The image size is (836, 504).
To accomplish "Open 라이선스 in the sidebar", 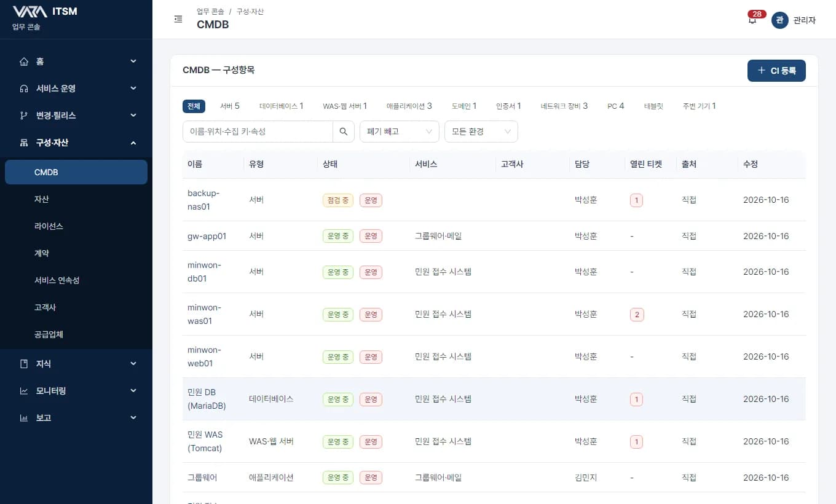I will pyautogui.click(x=76, y=226).
